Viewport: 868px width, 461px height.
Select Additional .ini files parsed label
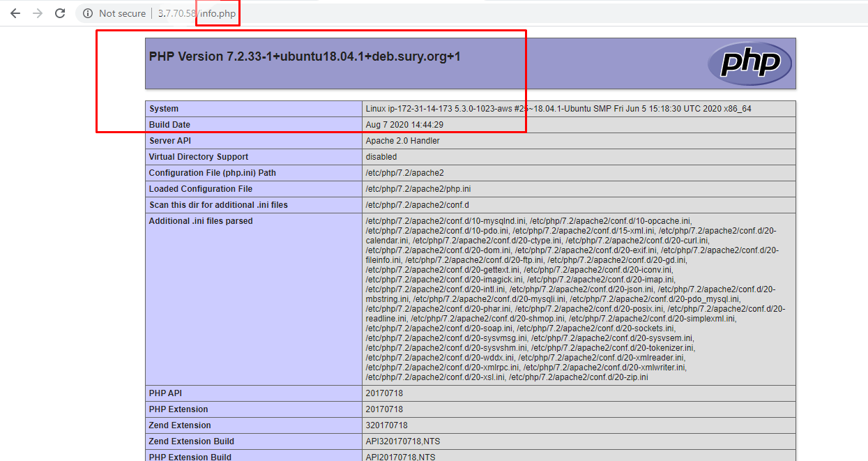pyautogui.click(x=201, y=221)
